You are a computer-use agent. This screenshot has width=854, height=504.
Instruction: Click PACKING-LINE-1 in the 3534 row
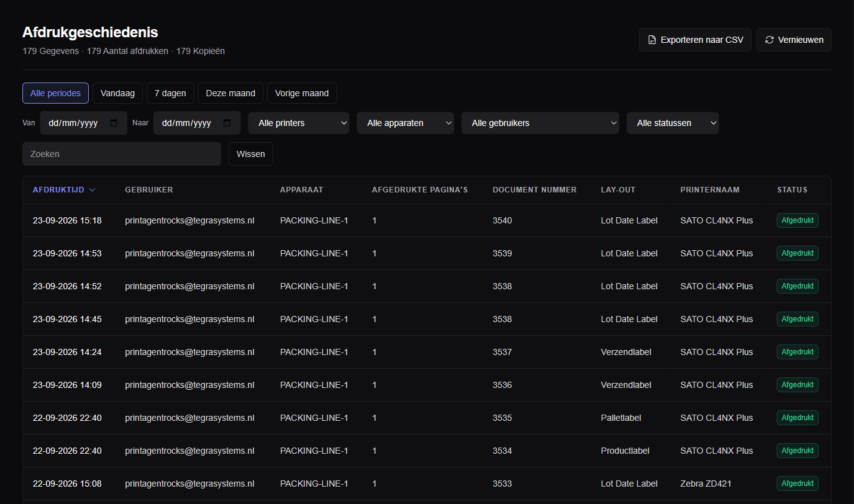point(314,451)
